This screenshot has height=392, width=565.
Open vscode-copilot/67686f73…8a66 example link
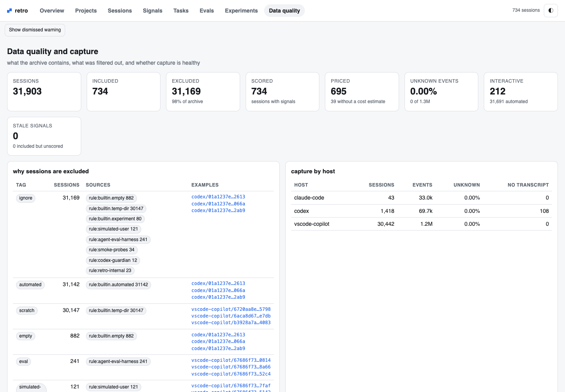[231, 367]
